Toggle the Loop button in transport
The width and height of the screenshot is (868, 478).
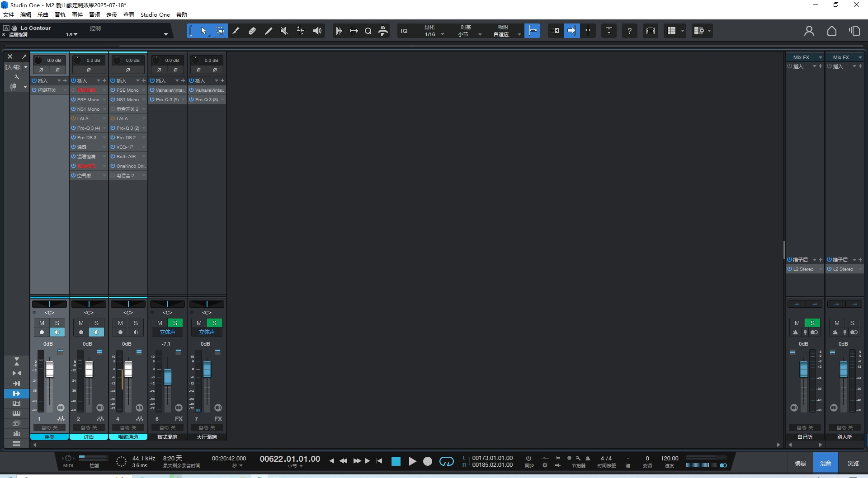(446, 461)
